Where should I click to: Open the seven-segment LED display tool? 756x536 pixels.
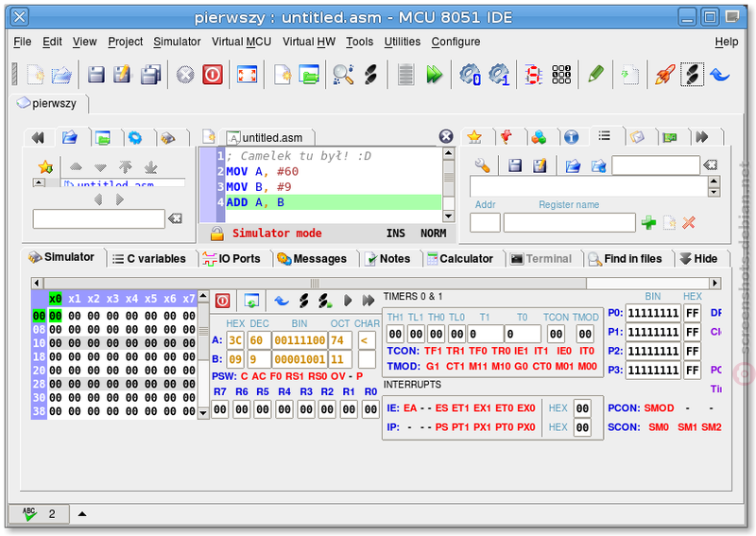click(533, 75)
